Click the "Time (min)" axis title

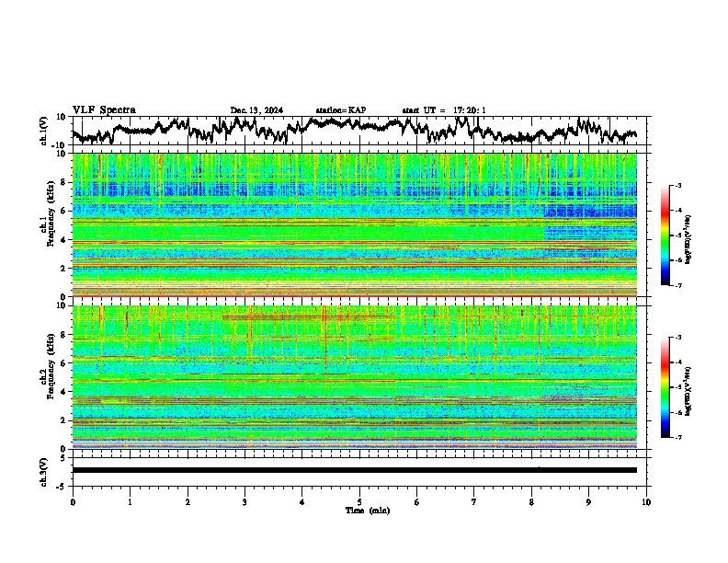click(x=368, y=511)
